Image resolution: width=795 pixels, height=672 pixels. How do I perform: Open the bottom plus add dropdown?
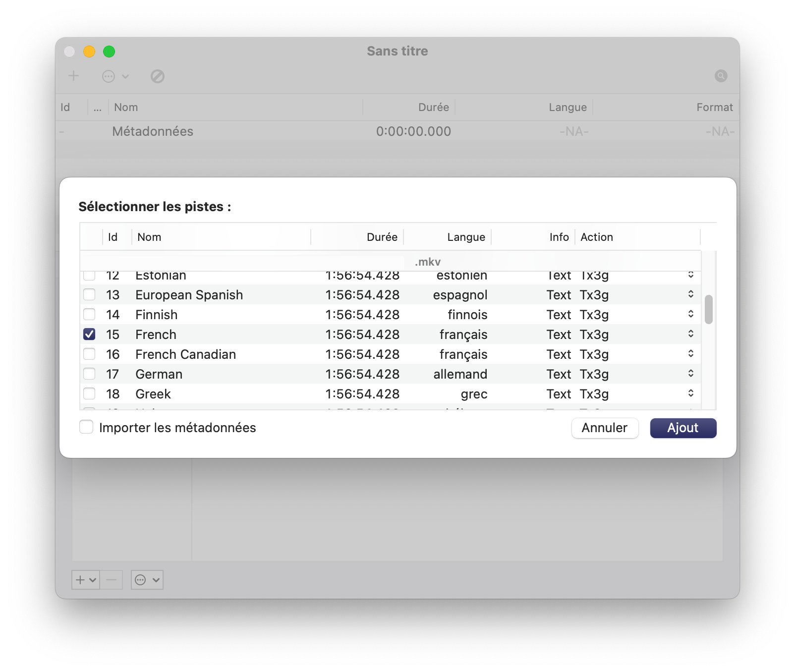[86, 580]
